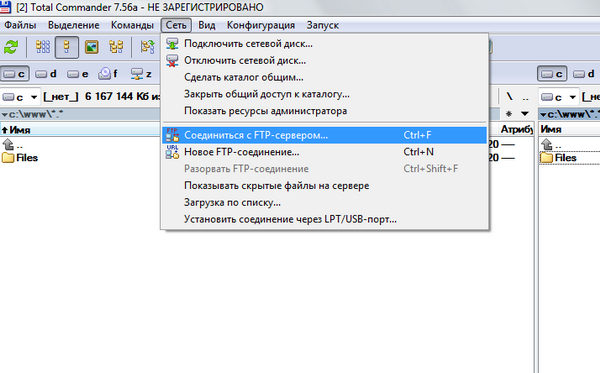Open the Вид menu
Screen dimensions: 600x373
tap(207, 25)
